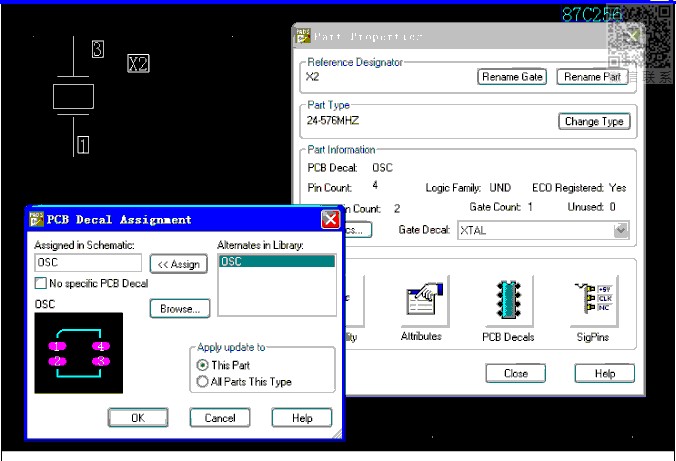Screen dimensions: 676x461
Task: Open the SigPins icon
Action: [x=594, y=301]
